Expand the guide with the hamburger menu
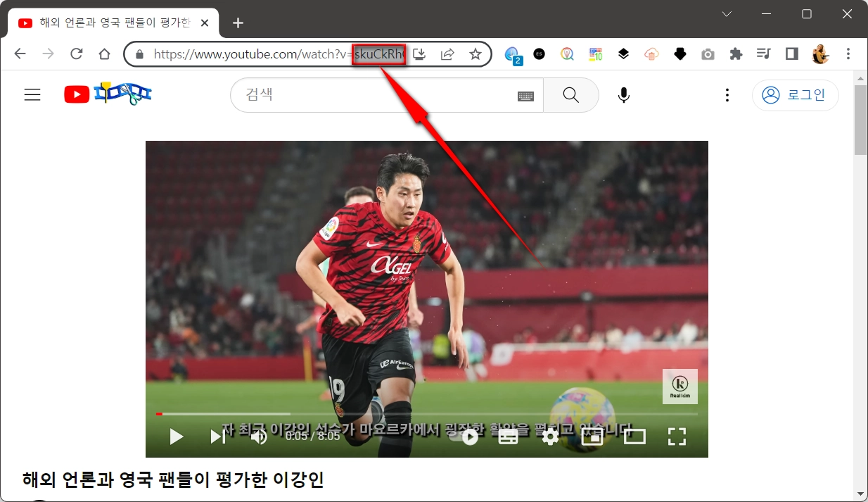Viewport: 868px width, 502px height. pyautogui.click(x=32, y=94)
